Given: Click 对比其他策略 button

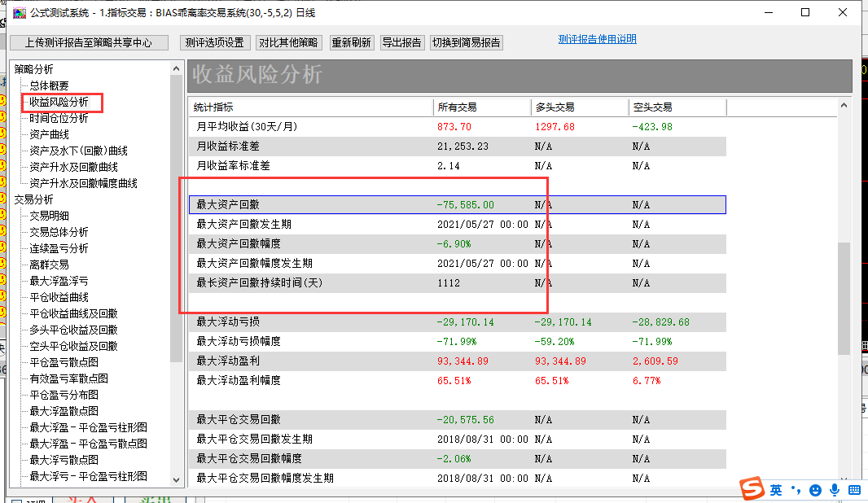Looking at the screenshot, I should [x=288, y=42].
